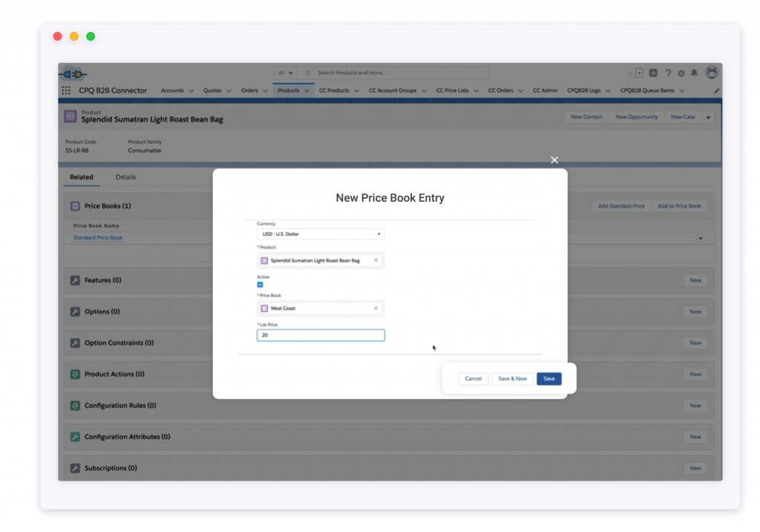Open the CPQB2B Logs nav tab
Image resolution: width=760 pixels, height=532 pixels.
tap(583, 91)
